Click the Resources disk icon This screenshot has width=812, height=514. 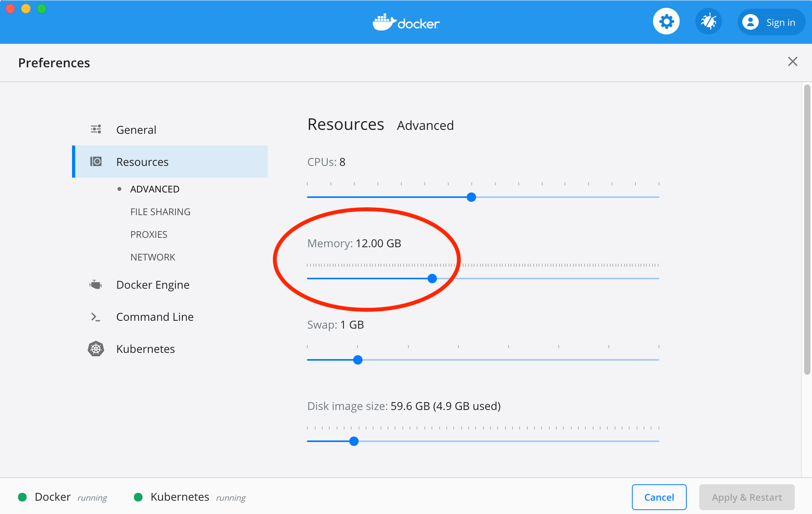[x=96, y=162]
